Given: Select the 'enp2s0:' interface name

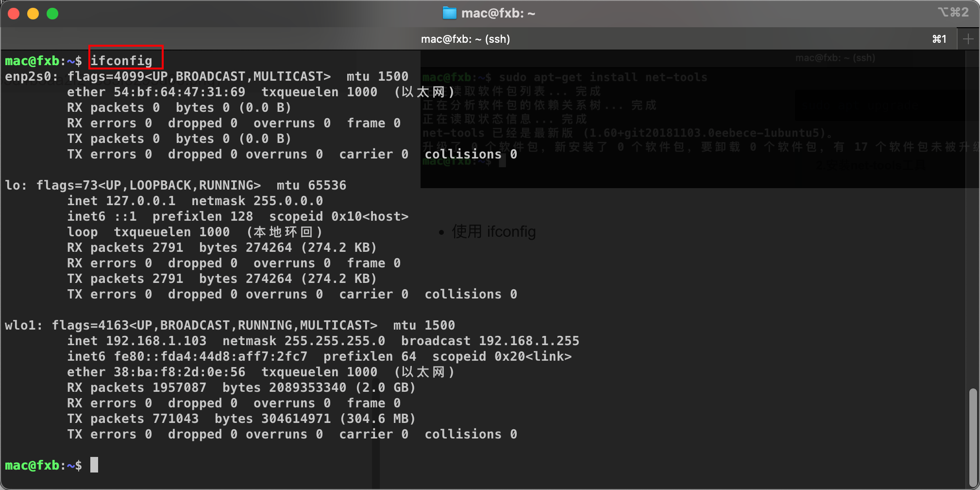Looking at the screenshot, I should 32,76.
